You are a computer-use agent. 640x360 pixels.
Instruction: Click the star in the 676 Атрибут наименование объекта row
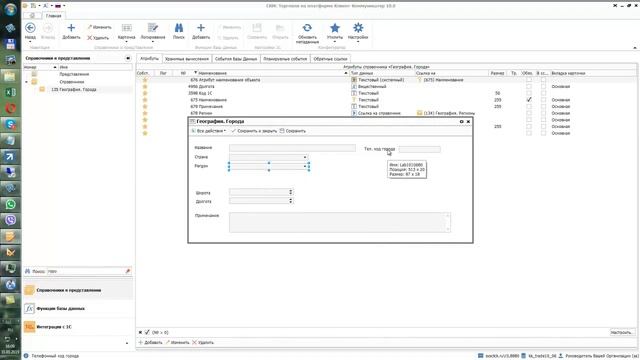click(x=145, y=80)
